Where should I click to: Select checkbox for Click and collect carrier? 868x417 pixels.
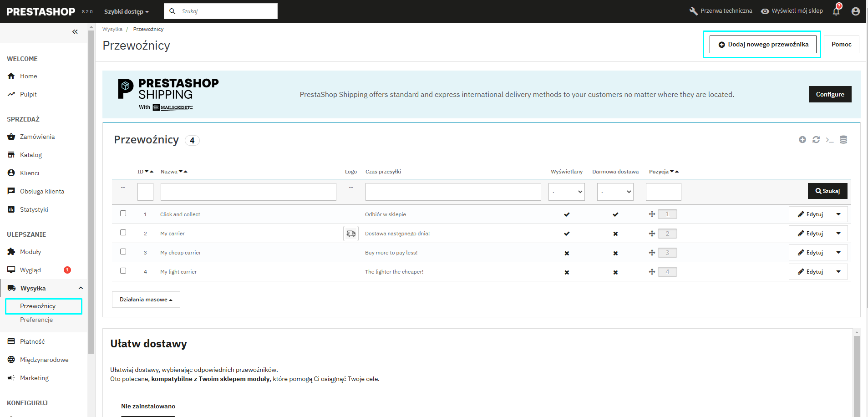tap(123, 214)
